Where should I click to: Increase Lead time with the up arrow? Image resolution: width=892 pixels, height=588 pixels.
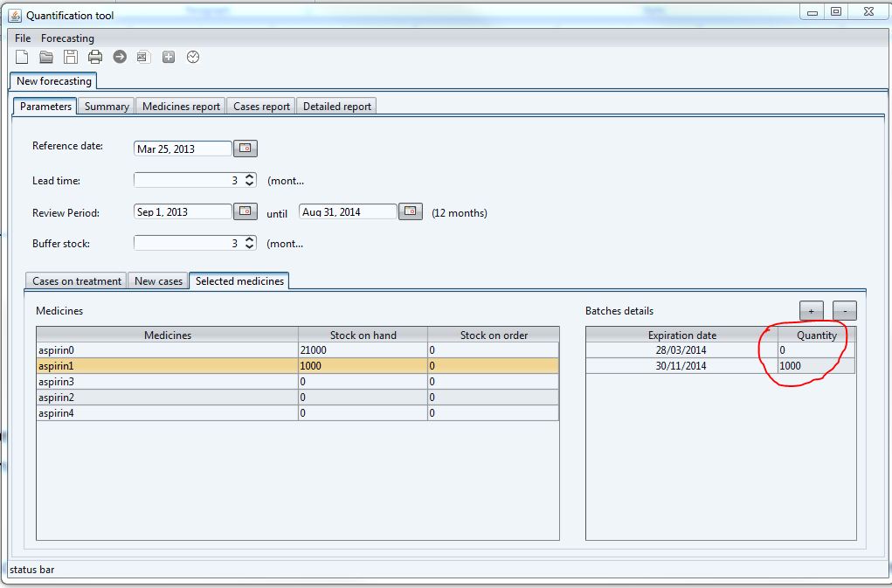[250, 176]
